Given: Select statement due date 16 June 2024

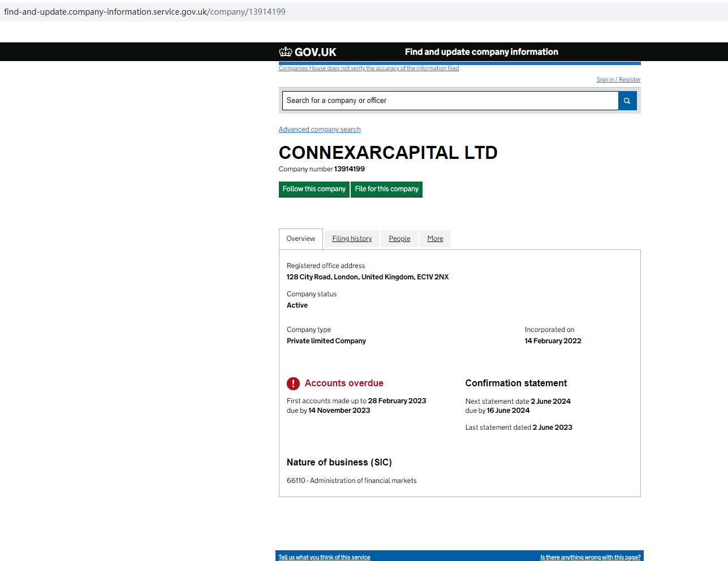Looking at the screenshot, I should pyautogui.click(x=509, y=411).
